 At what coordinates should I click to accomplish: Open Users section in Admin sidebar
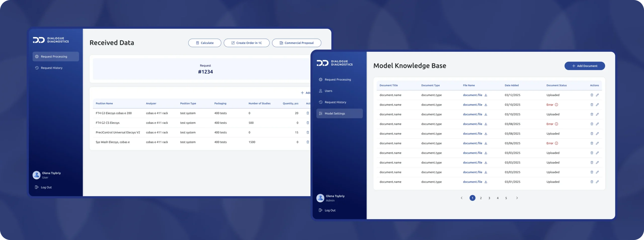coord(328,91)
